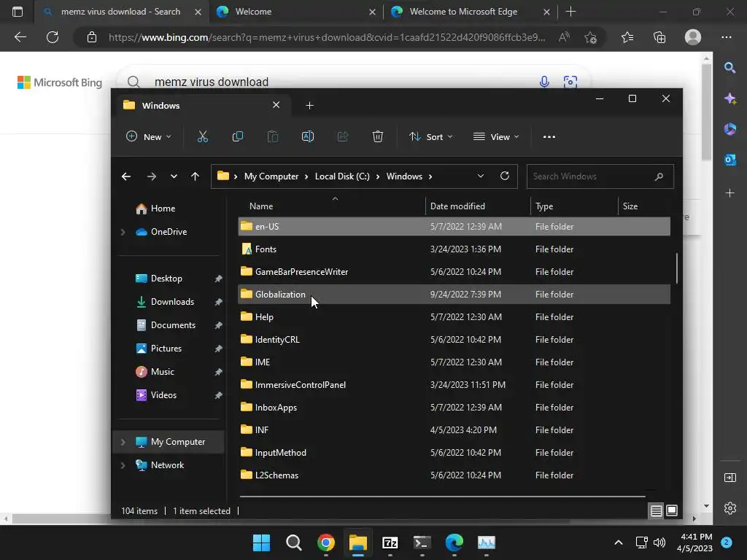
Task: Open Edge Favorites list icon
Action: [x=627, y=37]
